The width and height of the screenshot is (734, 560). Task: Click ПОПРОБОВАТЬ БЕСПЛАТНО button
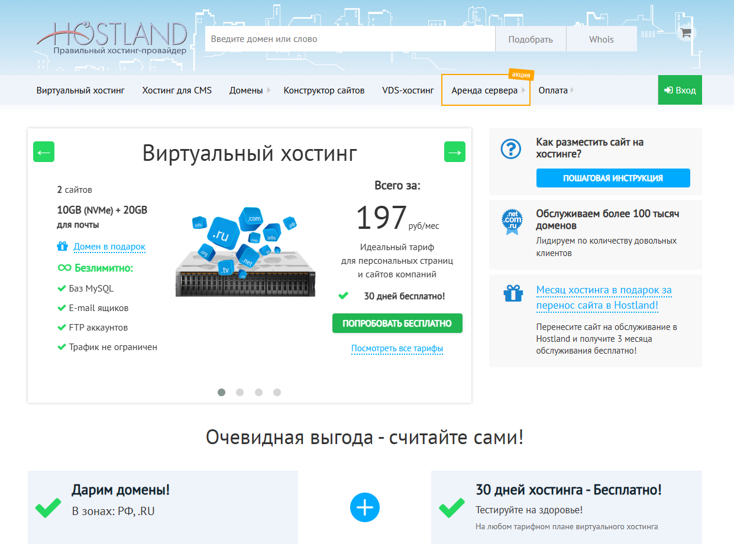point(397,323)
